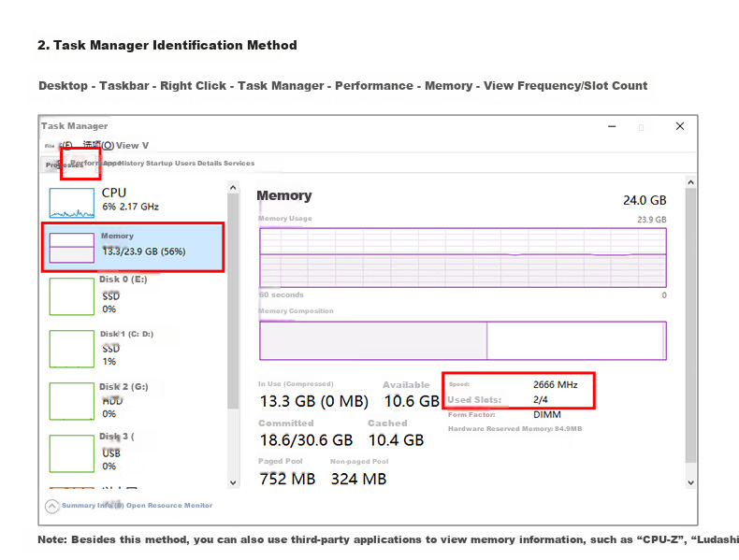Click the Memory purple graph thumbnail

pos(72,248)
